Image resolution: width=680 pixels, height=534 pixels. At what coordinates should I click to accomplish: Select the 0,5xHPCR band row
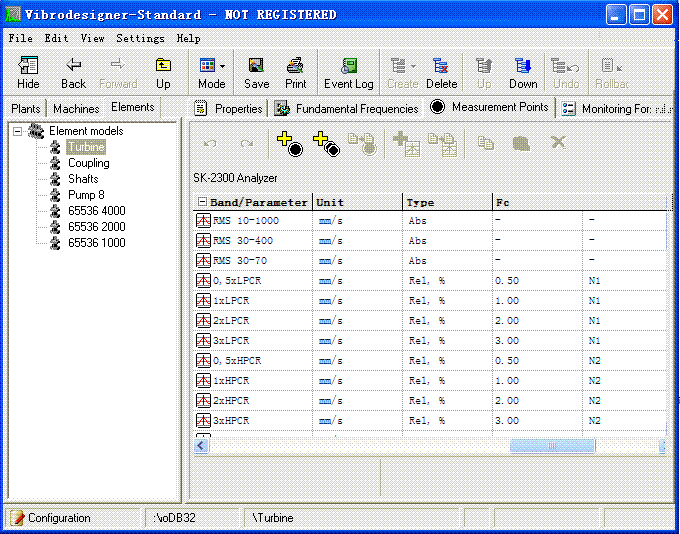click(x=430, y=360)
